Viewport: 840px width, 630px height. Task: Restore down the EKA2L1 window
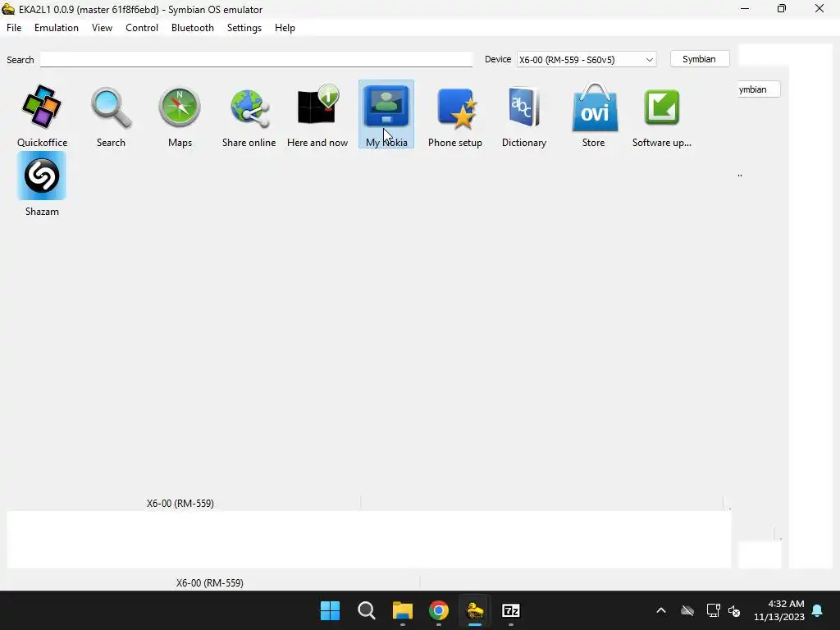point(782,9)
